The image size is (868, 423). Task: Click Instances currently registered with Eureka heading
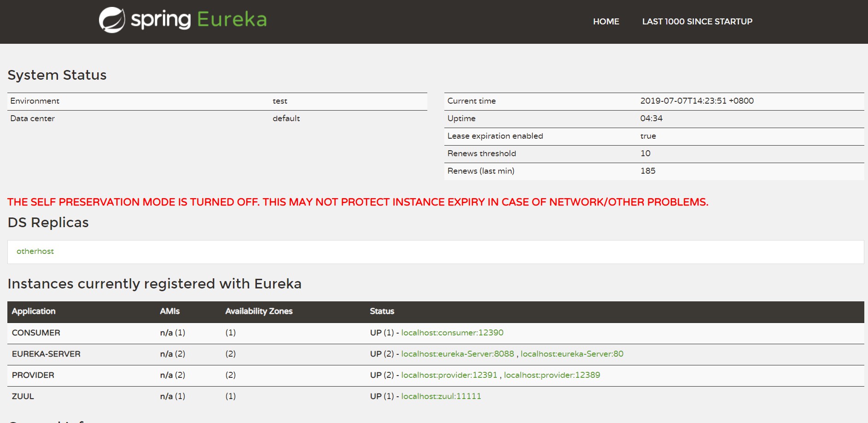click(155, 284)
